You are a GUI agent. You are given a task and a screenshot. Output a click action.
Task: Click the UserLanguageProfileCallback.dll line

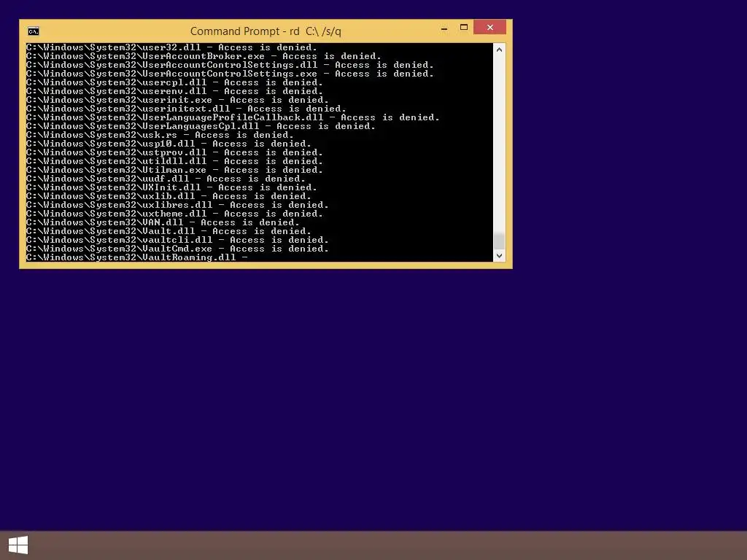[233, 117]
